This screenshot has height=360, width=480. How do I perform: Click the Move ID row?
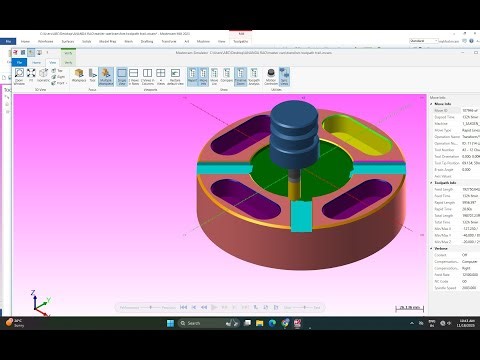point(456,110)
